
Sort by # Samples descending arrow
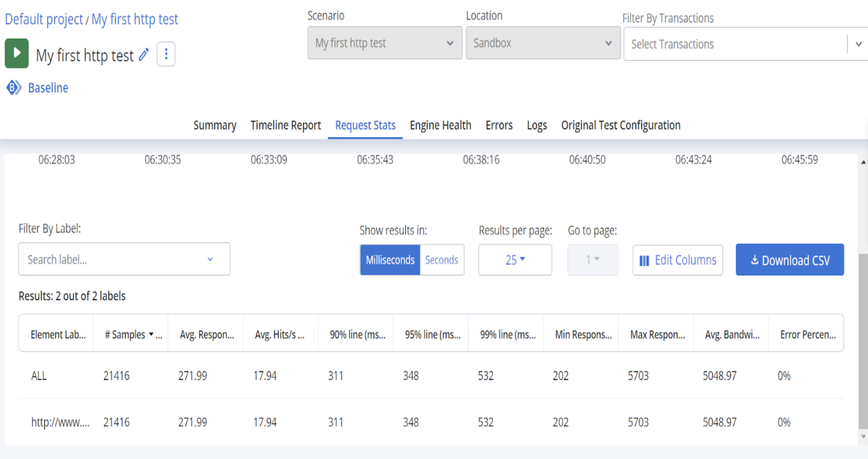click(151, 334)
